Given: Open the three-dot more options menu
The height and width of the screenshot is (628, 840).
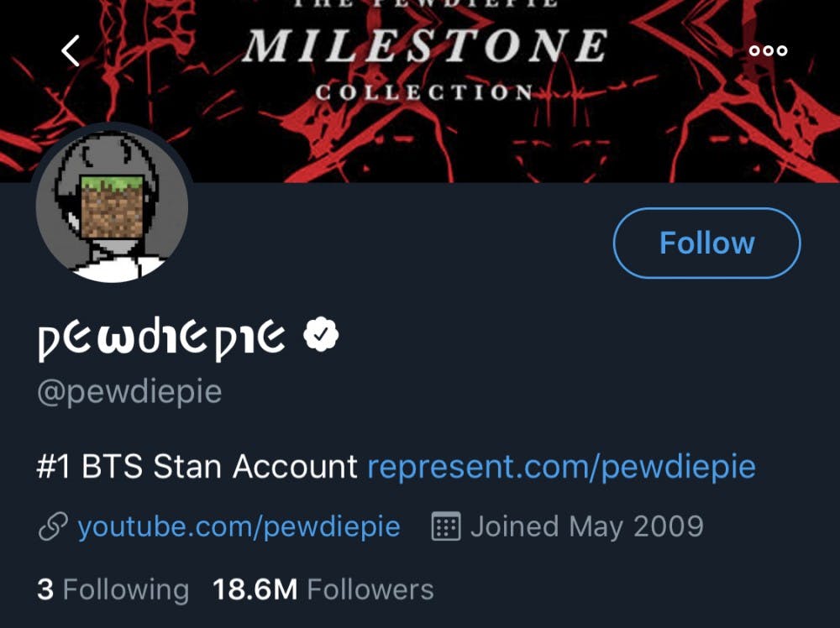Looking at the screenshot, I should 768,50.
